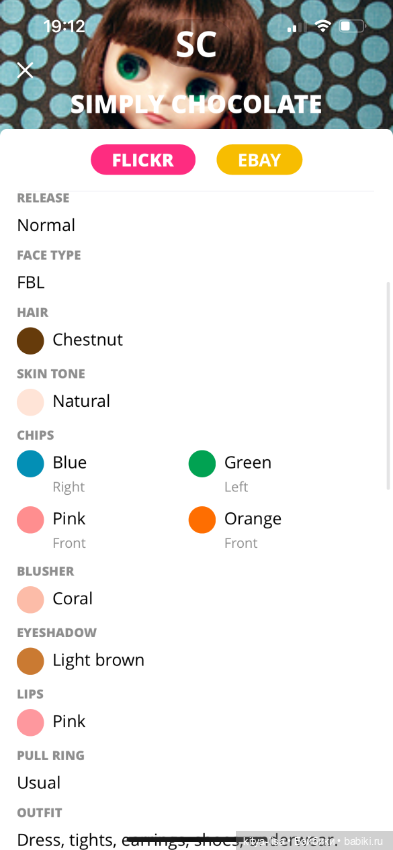Tap the Chestnut hair color swatch
This screenshot has width=393, height=850.
tap(30, 340)
